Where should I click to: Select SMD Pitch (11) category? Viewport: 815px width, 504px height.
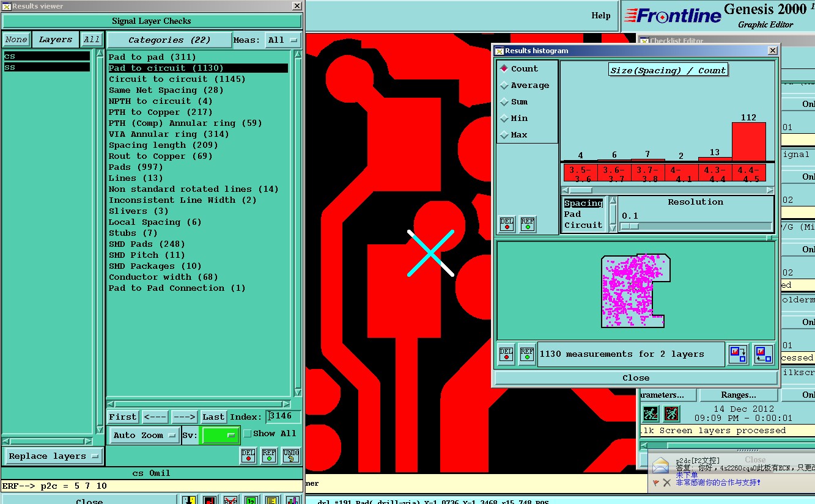pyautogui.click(x=147, y=255)
